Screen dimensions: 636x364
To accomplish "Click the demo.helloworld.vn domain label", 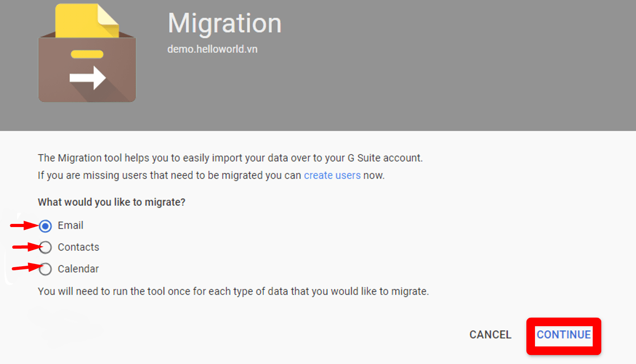I will [212, 49].
